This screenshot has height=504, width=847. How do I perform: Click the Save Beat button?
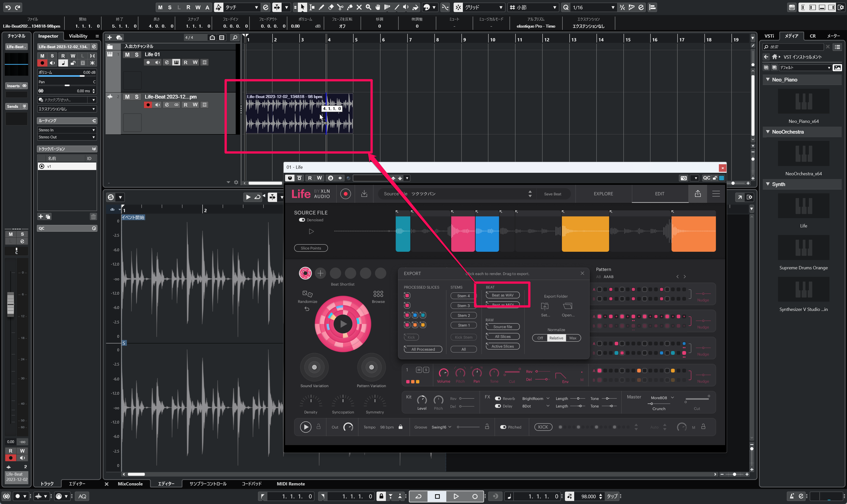553,194
